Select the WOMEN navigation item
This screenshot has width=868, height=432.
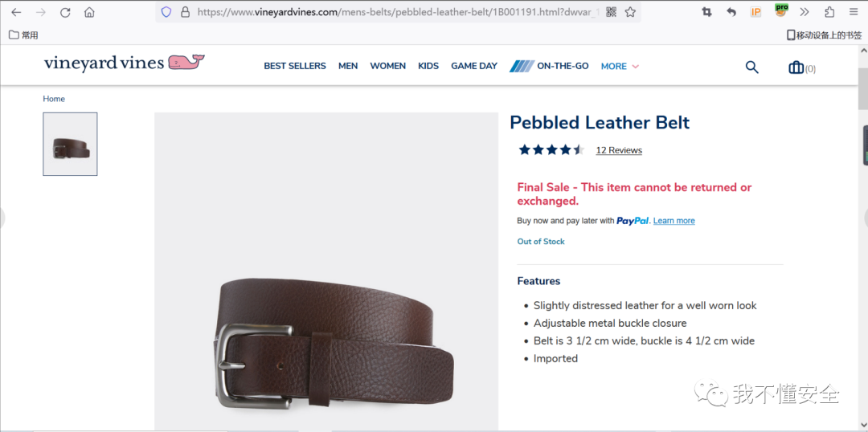387,66
